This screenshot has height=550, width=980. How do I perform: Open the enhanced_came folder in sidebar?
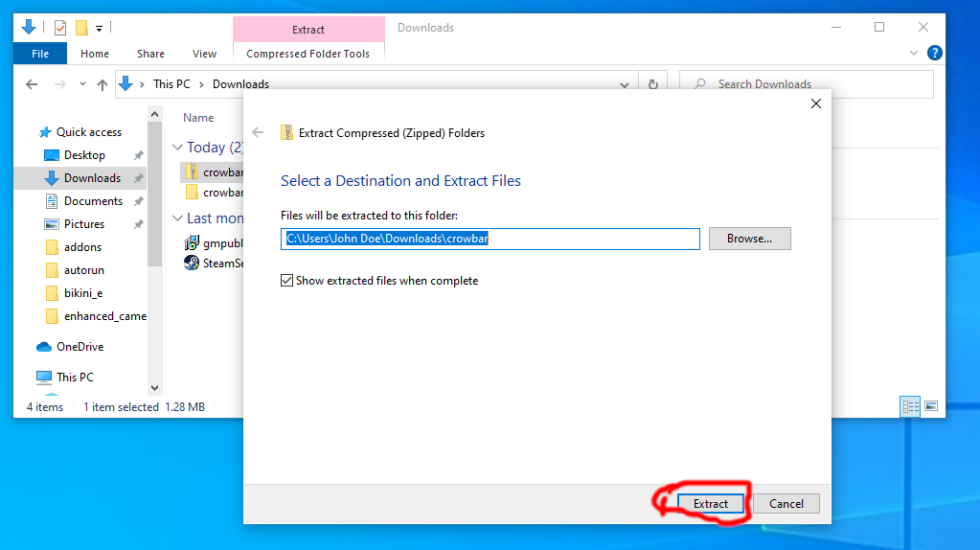tap(105, 316)
